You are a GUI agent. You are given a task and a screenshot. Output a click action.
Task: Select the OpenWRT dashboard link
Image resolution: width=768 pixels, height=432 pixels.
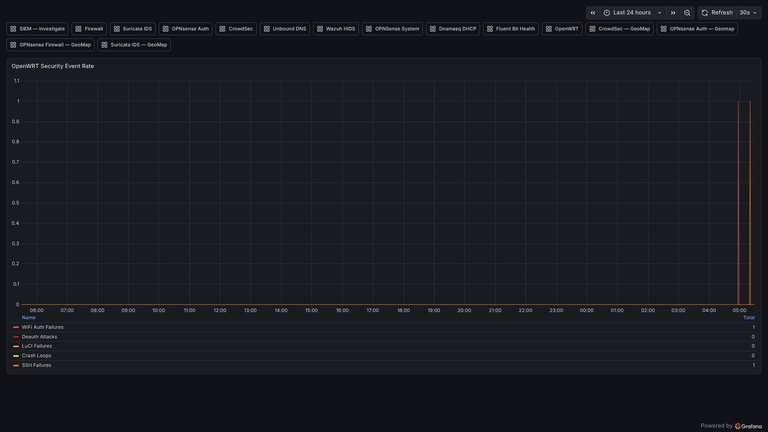(562, 29)
